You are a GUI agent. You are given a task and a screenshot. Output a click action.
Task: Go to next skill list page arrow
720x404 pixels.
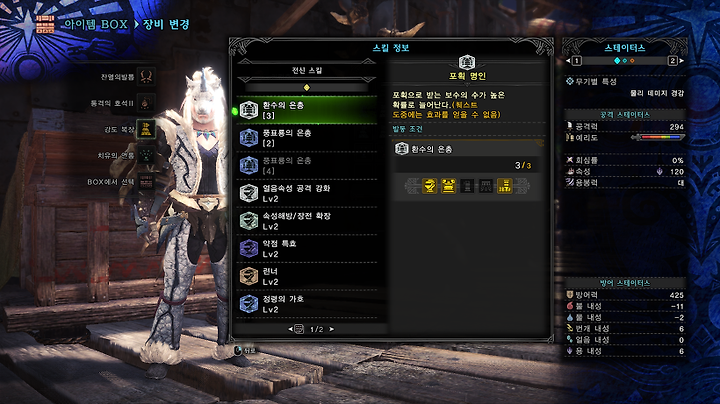click(332, 329)
